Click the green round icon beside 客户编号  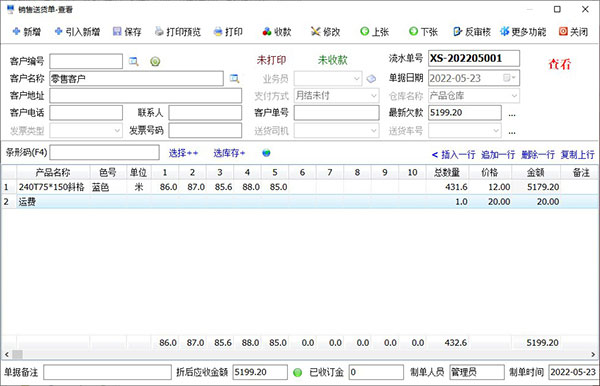pos(155,61)
